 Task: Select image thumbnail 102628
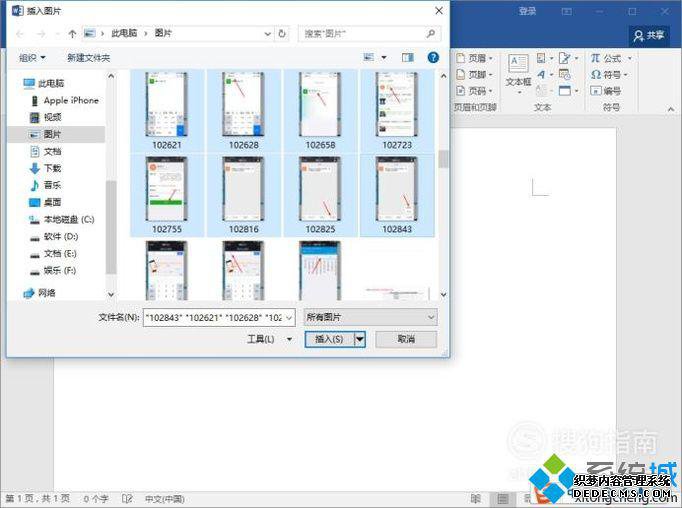click(244, 111)
